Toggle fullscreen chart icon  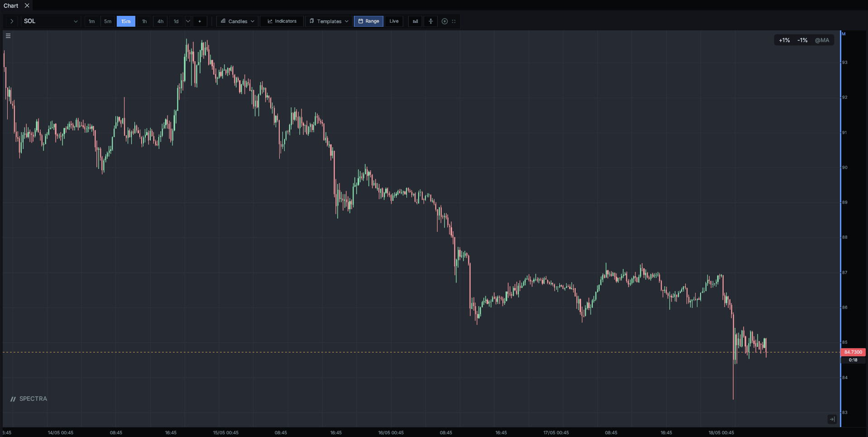454,21
